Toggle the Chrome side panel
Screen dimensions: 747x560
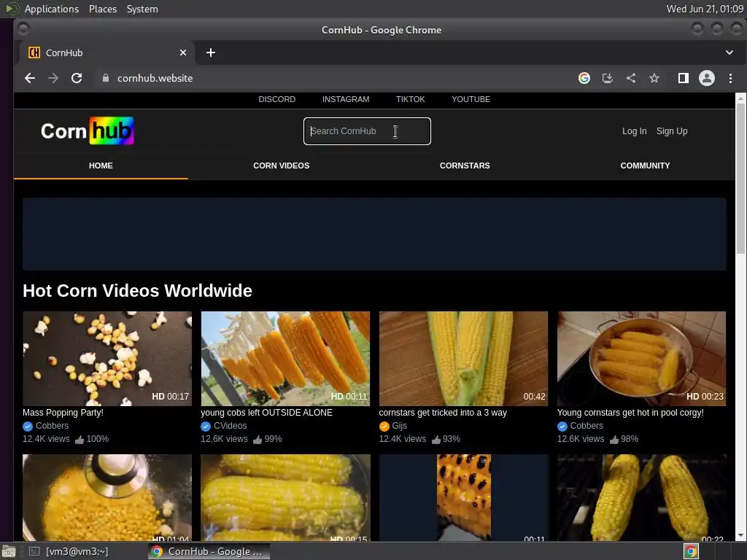(x=683, y=78)
